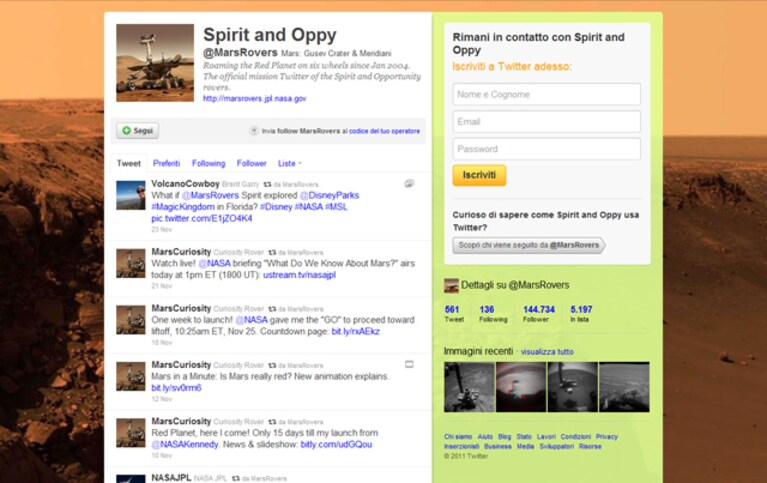This screenshot has height=483, width=767.
Task: Click retweet icon on One week to launch tweet
Action: pyautogui.click(x=272, y=309)
